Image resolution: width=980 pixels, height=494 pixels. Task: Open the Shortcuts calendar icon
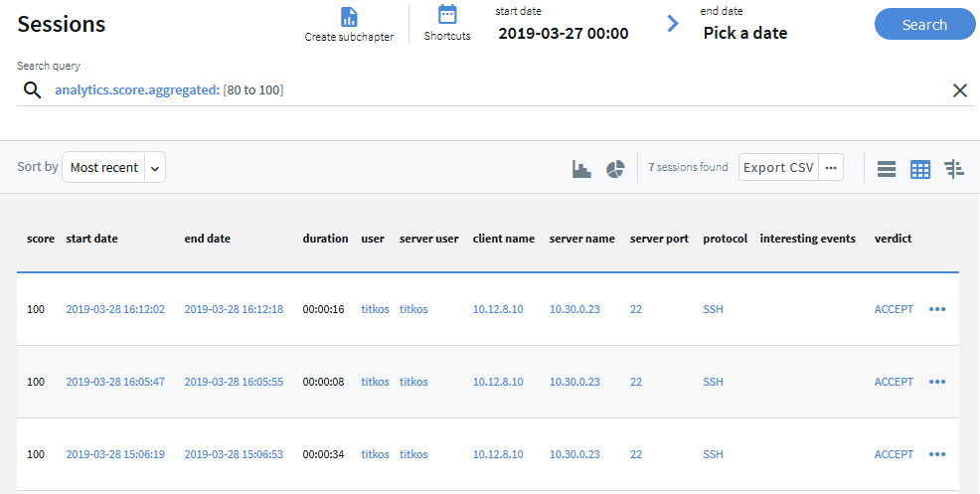[447, 15]
